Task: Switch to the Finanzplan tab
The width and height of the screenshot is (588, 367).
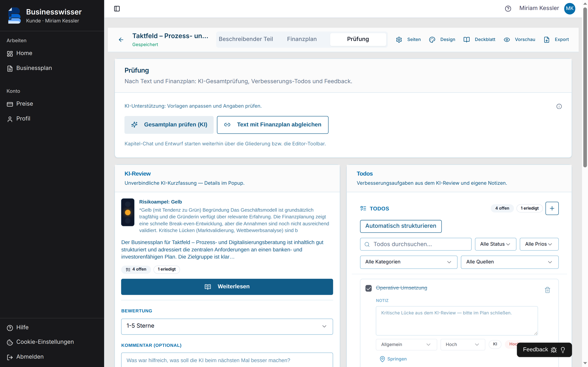Action: (302, 39)
